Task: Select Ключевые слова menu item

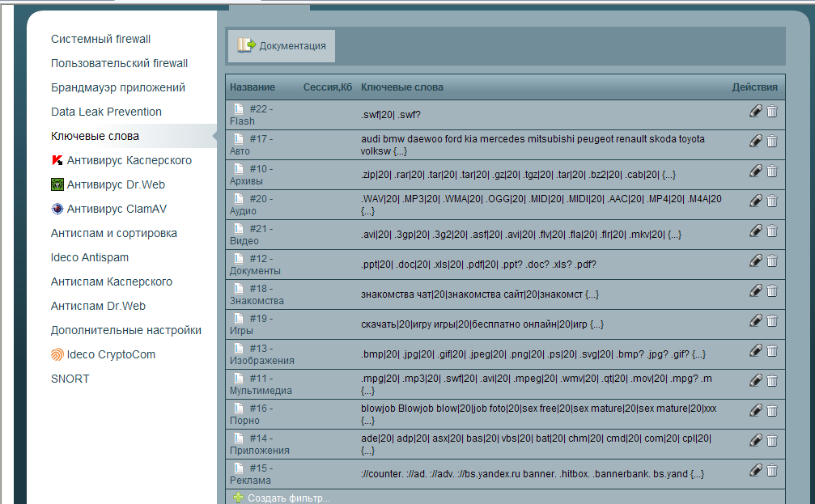Action: coord(96,136)
